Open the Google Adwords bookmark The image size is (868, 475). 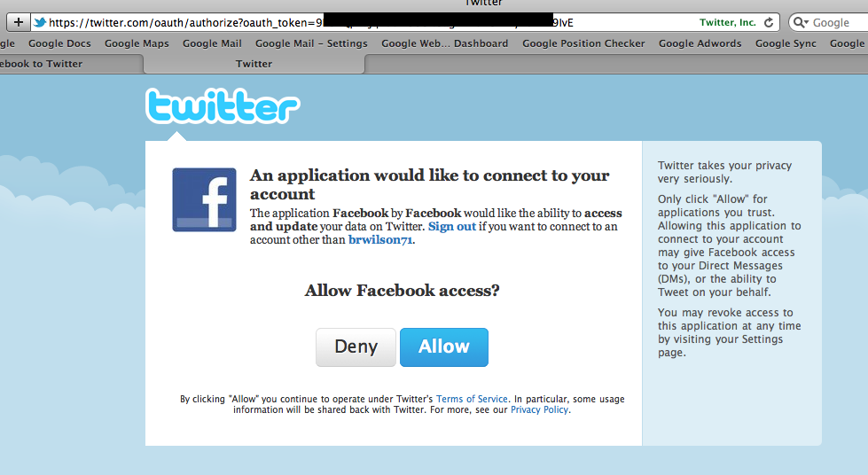pyautogui.click(x=700, y=43)
